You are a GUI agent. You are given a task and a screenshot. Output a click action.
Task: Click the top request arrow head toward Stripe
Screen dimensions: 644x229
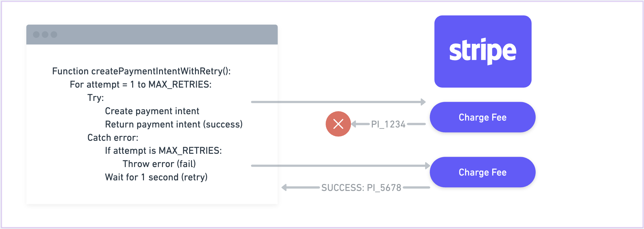coord(423,102)
